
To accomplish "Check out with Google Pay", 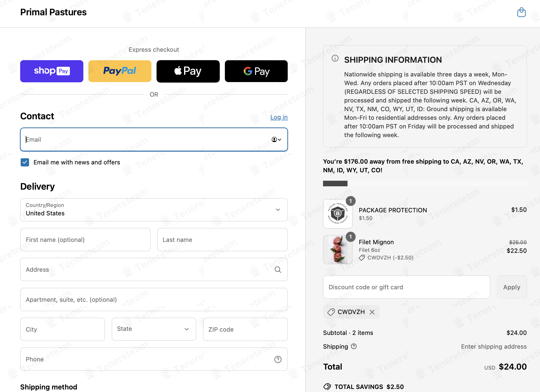I will click(256, 71).
